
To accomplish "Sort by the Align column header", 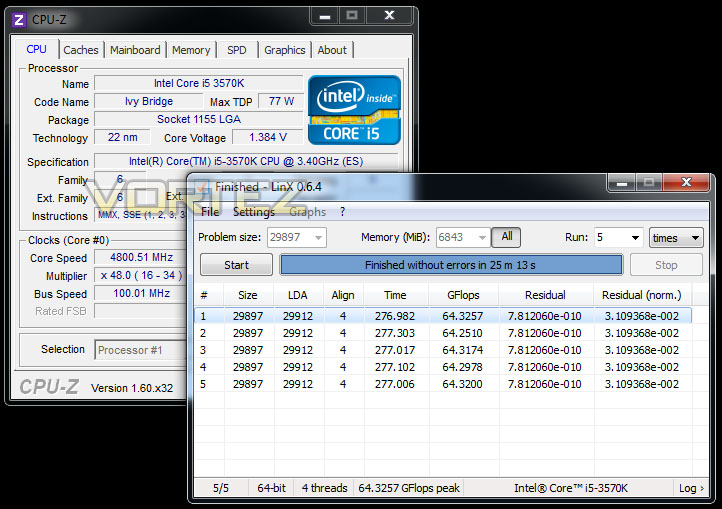I will click(343, 295).
